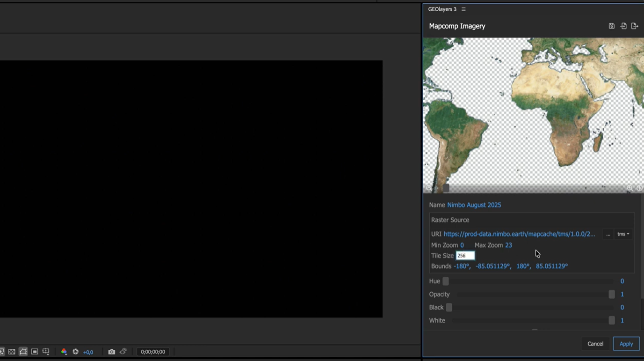
Task: Open the raster source URI link
Action: click(x=519, y=234)
